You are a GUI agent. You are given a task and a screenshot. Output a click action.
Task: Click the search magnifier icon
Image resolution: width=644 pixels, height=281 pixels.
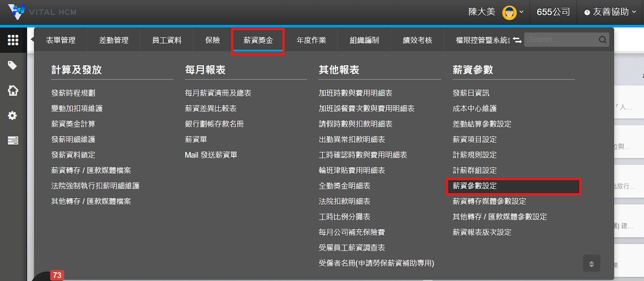click(603, 39)
